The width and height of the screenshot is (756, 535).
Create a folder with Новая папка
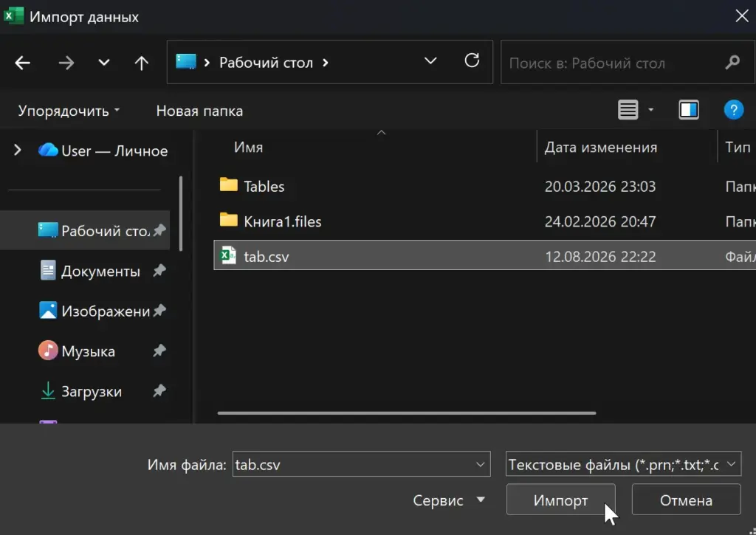tap(199, 111)
